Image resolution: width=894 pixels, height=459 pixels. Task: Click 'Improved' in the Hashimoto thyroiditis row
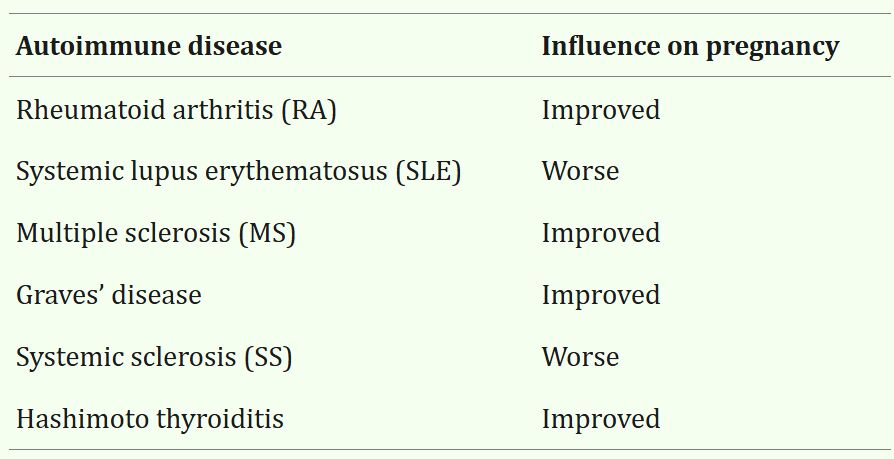click(600, 419)
